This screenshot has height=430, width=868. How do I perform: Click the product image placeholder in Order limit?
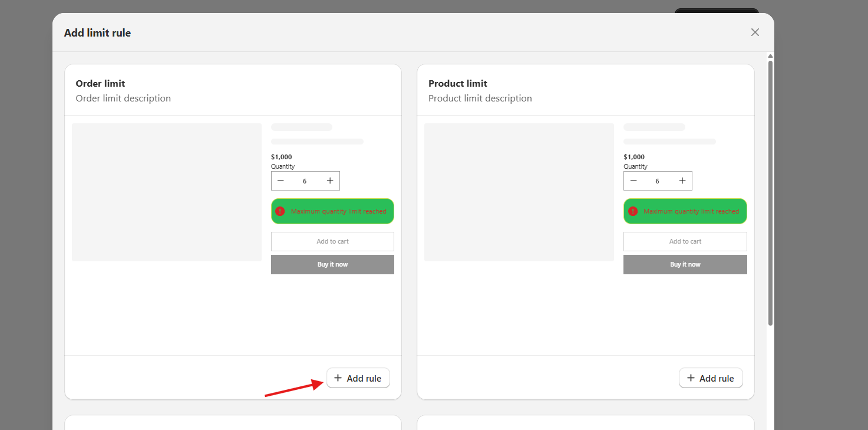coord(167,192)
